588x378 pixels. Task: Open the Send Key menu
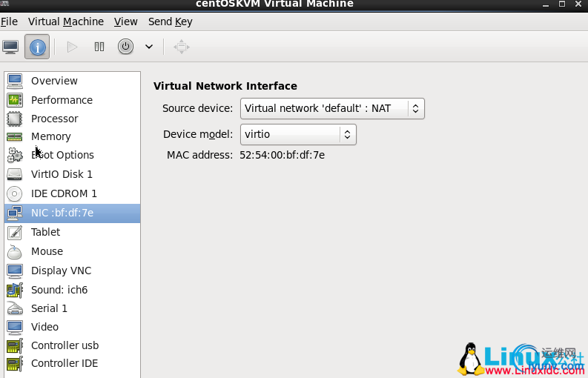point(170,21)
